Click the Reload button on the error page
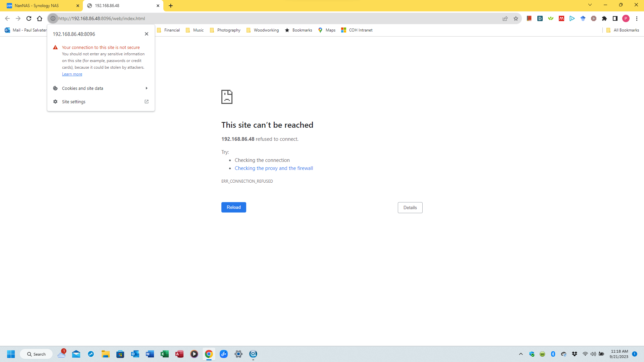 (233, 207)
